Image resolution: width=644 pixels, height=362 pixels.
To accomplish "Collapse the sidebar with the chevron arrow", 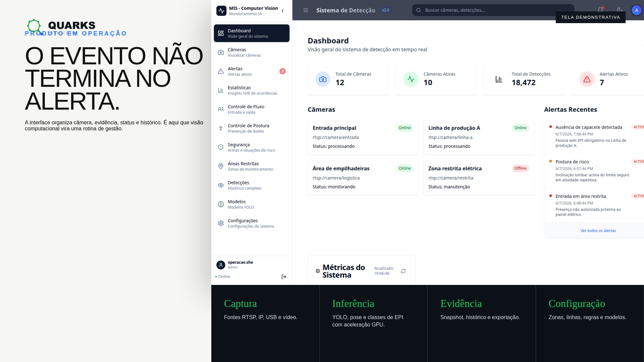I will [283, 11].
